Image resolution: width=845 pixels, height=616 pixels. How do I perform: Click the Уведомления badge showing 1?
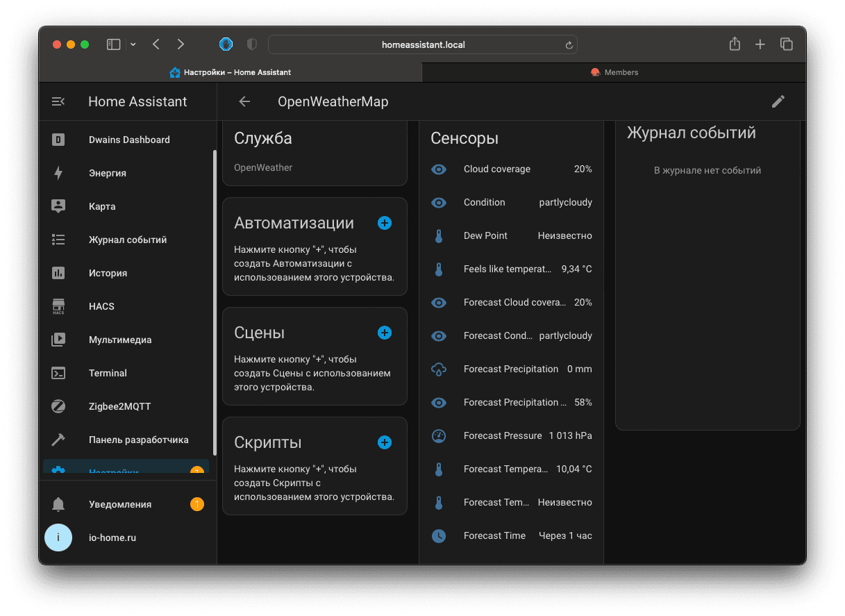tap(197, 504)
